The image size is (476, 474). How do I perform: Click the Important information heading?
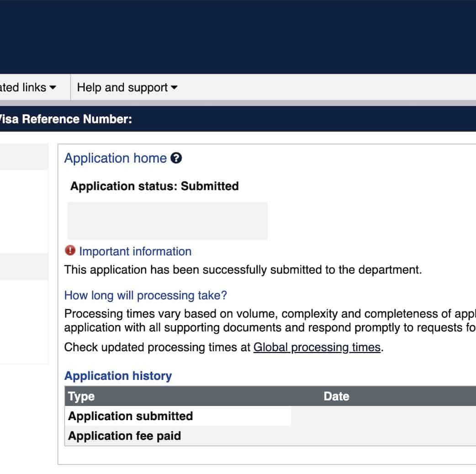coord(135,252)
